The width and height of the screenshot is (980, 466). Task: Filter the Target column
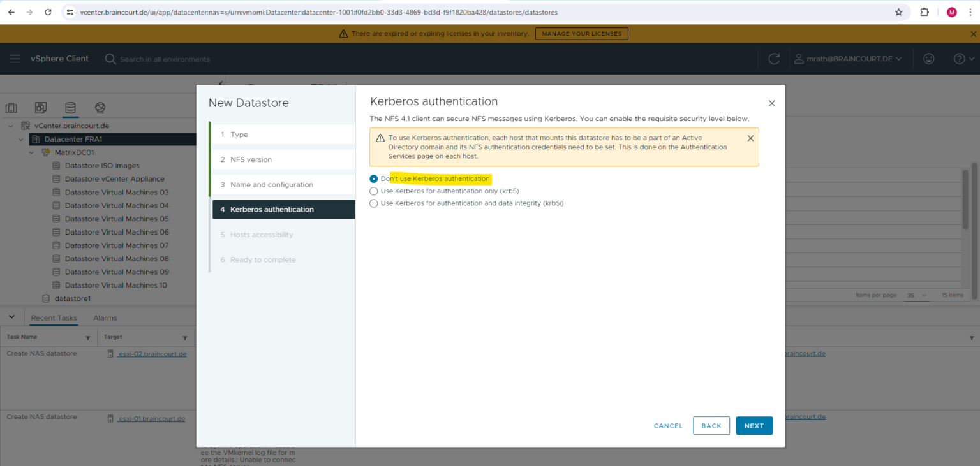coord(185,337)
